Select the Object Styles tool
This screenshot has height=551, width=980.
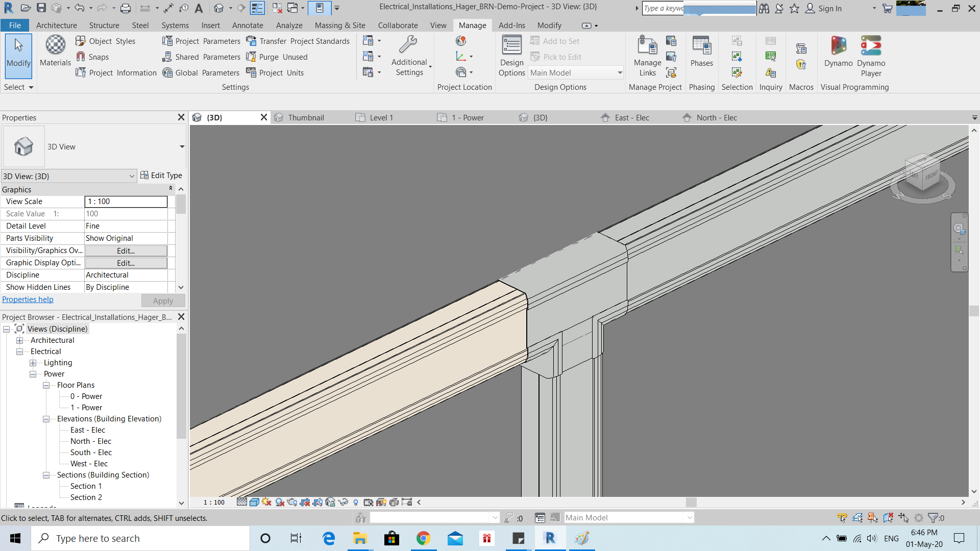click(106, 41)
